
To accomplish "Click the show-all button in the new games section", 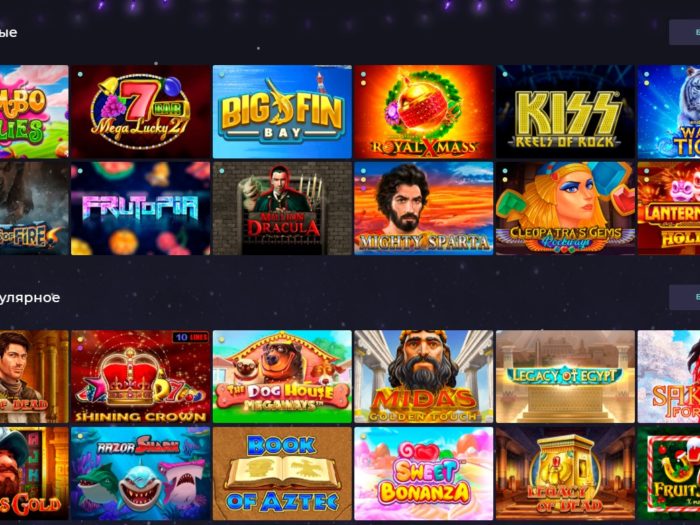I will (684, 32).
